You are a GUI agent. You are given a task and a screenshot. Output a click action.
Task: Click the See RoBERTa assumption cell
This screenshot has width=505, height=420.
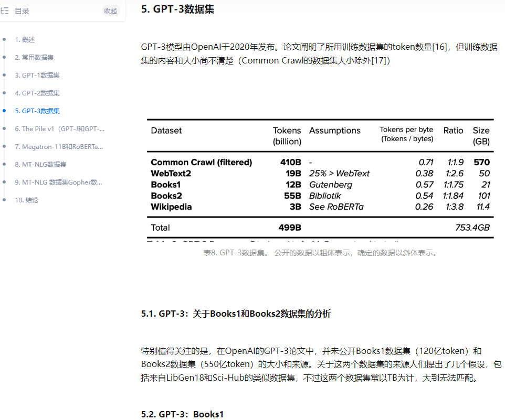click(x=336, y=207)
